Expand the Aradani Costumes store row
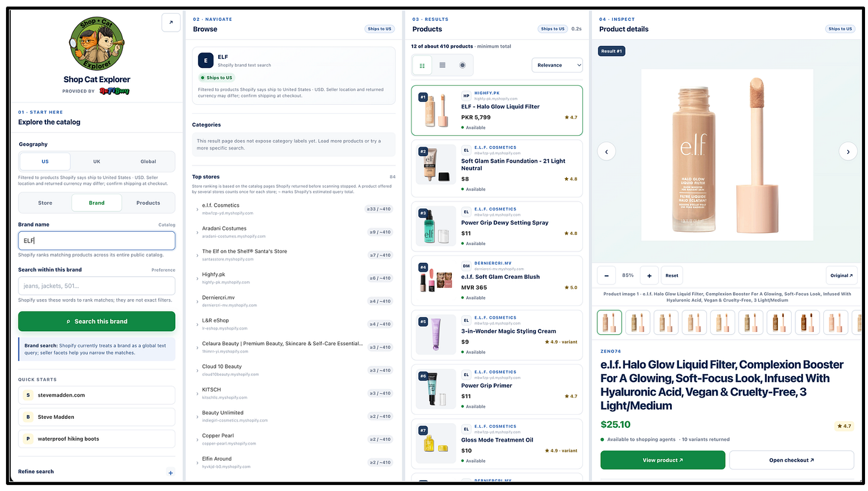 tap(294, 232)
